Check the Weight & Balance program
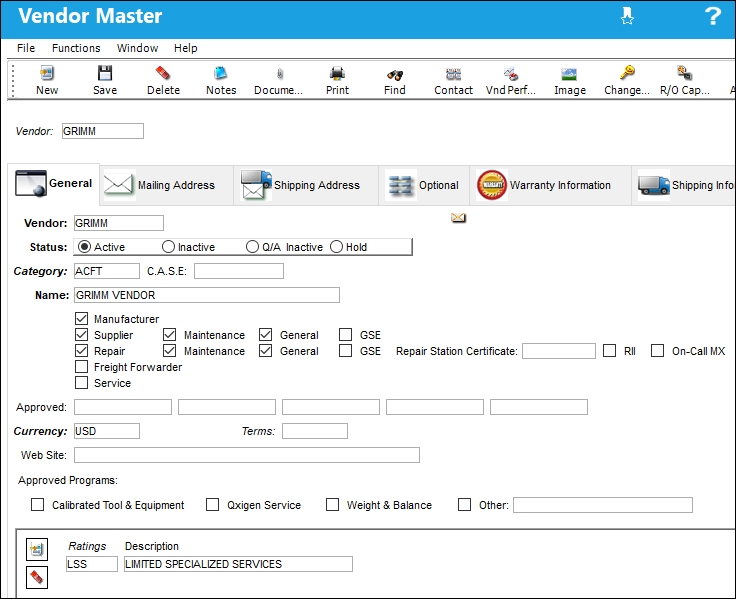This screenshot has height=599, width=736. point(332,505)
